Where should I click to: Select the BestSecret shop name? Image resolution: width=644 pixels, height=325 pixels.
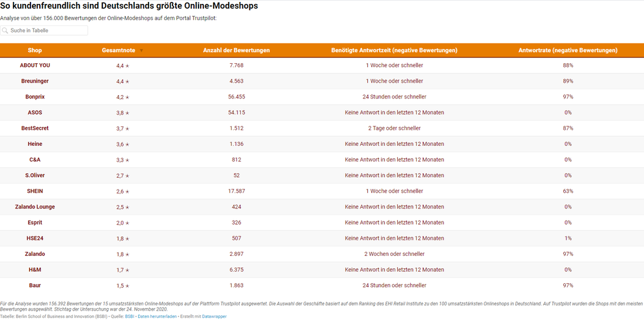[x=35, y=128]
